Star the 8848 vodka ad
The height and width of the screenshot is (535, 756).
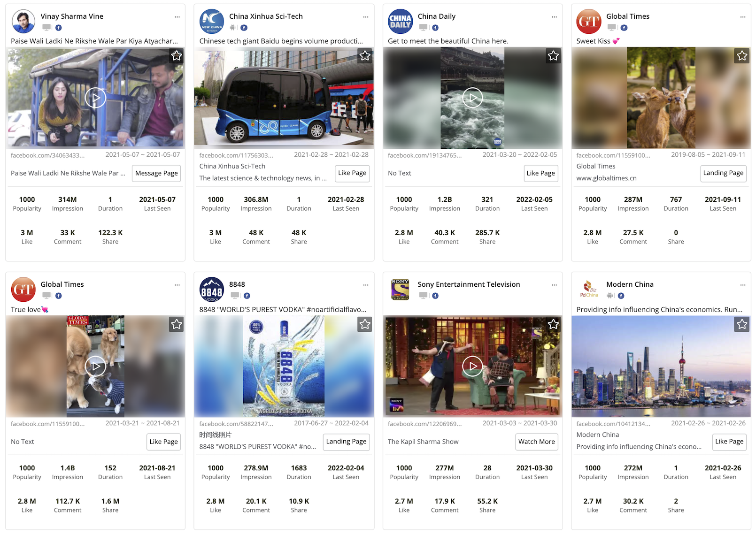coord(365,324)
